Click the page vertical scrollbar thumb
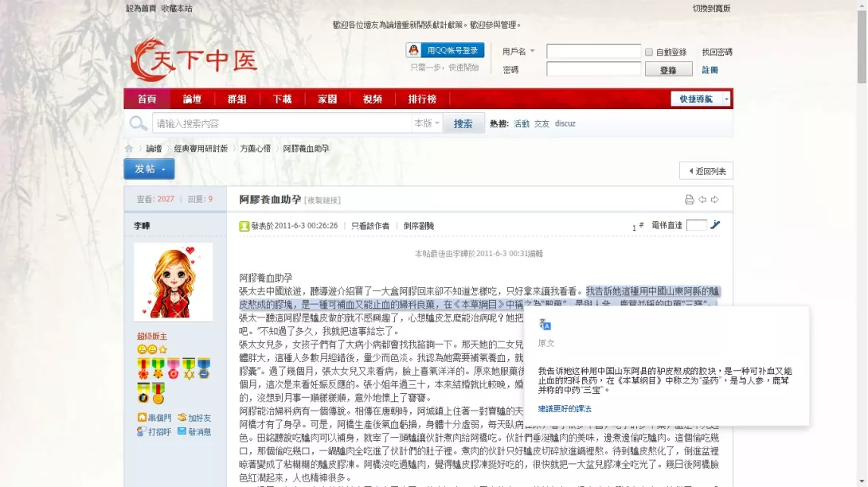This screenshot has height=487, width=868. pyautogui.click(x=862, y=47)
